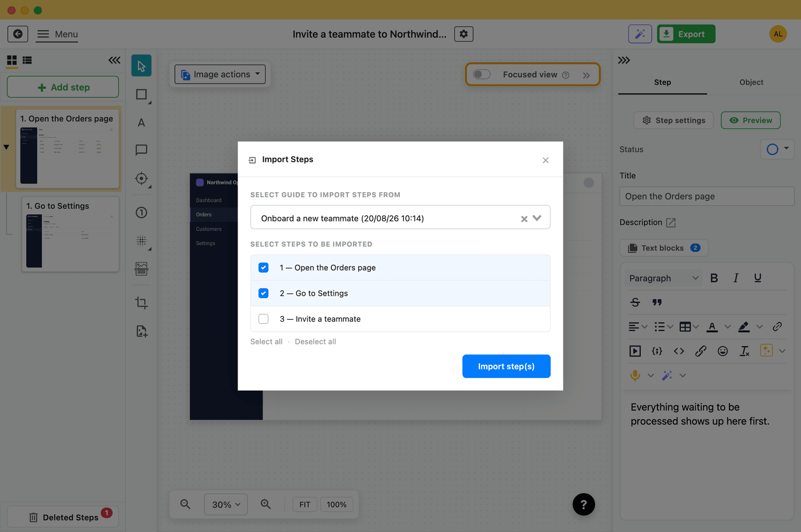The image size is (801, 532).
Task: Open the Image actions dropdown
Action: [x=220, y=74]
